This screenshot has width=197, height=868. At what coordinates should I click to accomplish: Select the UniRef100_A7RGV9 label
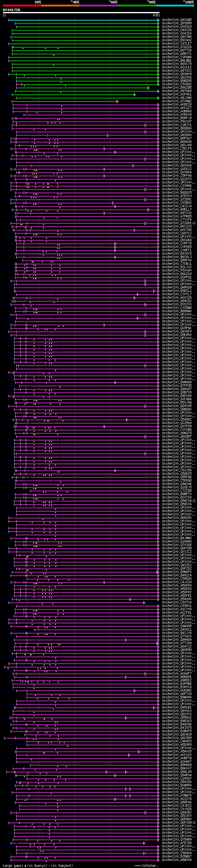point(177,115)
